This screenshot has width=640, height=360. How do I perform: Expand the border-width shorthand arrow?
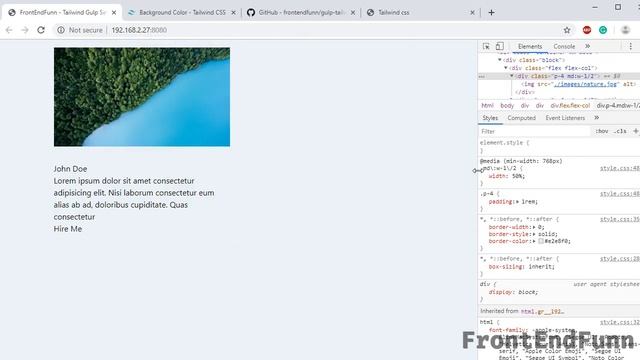pos(534,227)
